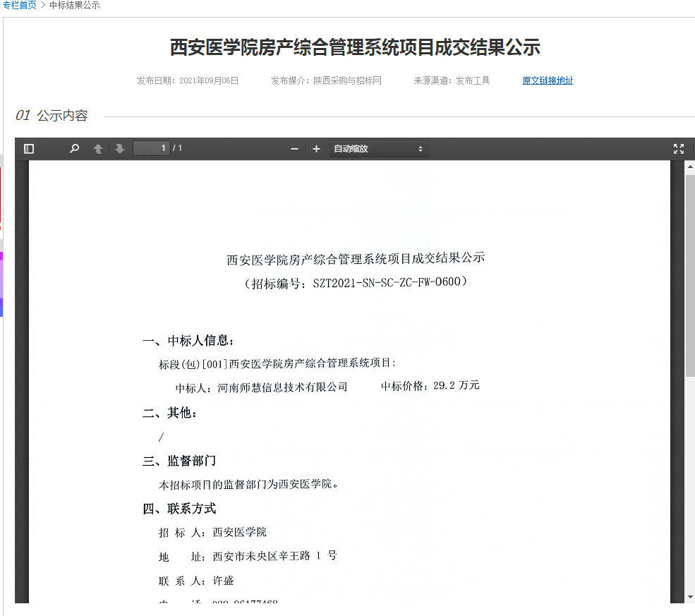Go to 专栏首页 breadcrumb link
Image resolution: width=695 pixels, height=616 pixels.
tap(20, 6)
